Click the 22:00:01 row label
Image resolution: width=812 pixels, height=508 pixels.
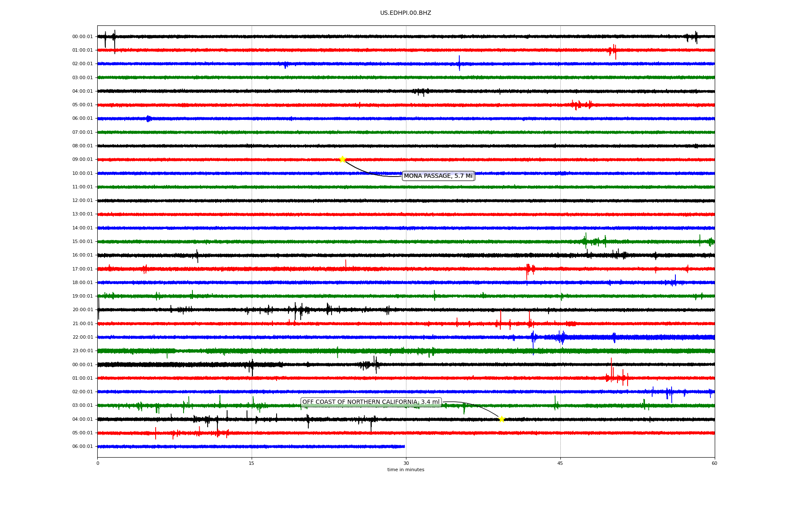[82, 337]
